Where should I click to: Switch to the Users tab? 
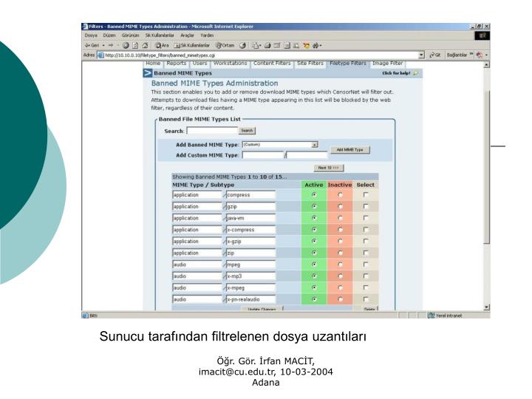coord(199,64)
